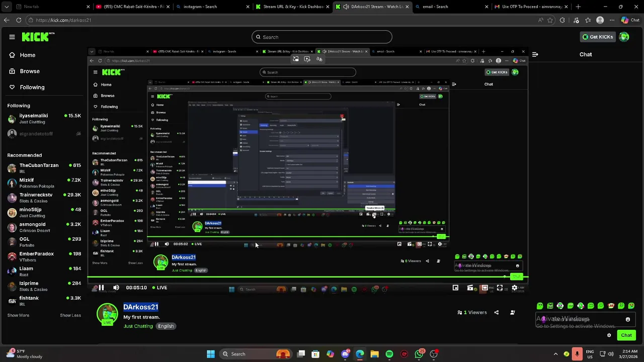Viewport: 644px width, 362px height.
Task: Click the DArkoss21 channel name
Action: [x=141, y=307]
